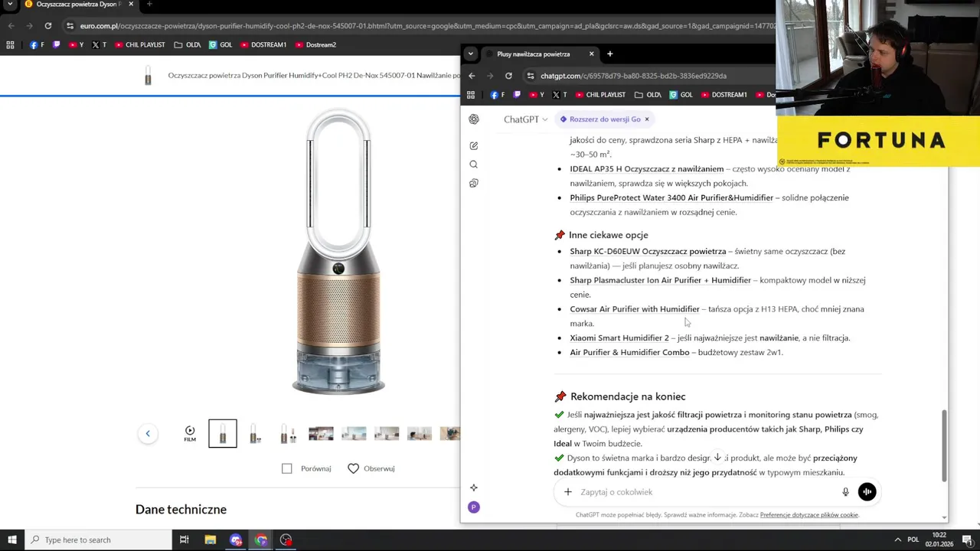Open new tab in ChatGPT window
The height and width of the screenshot is (551, 980).
click(609, 54)
